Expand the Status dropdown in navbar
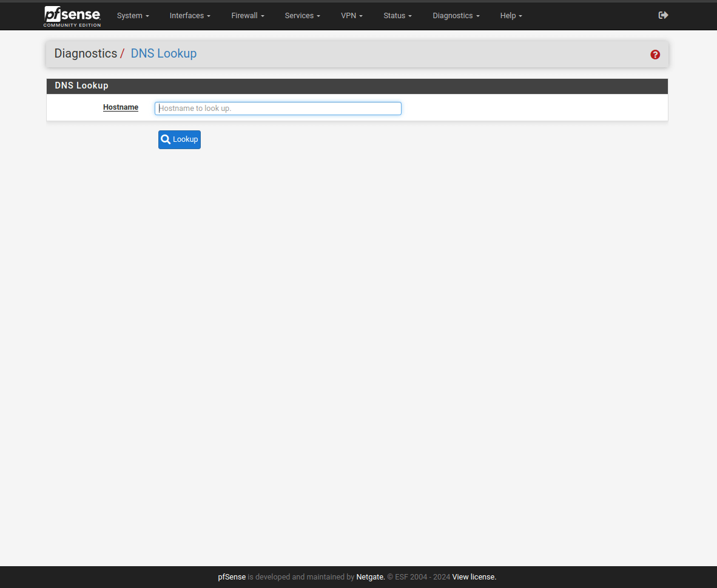Viewport: 717px width, 588px height. pos(397,16)
